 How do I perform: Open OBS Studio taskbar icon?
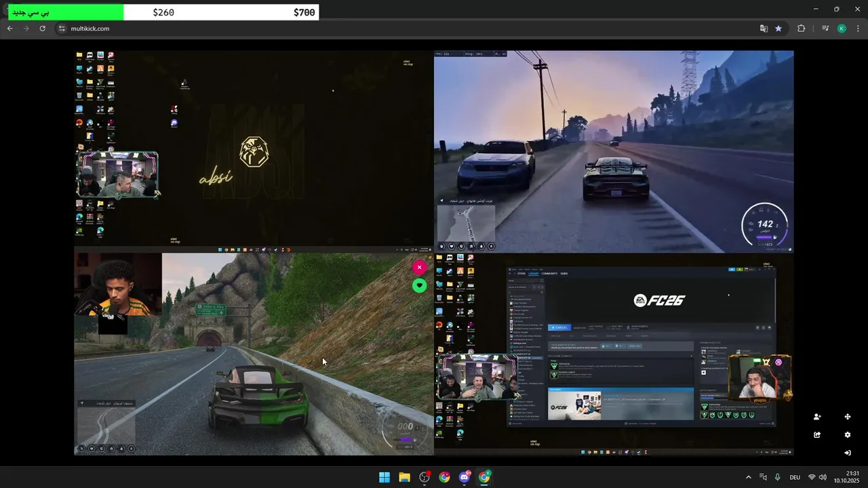pyautogui.click(x=425, y=477)
